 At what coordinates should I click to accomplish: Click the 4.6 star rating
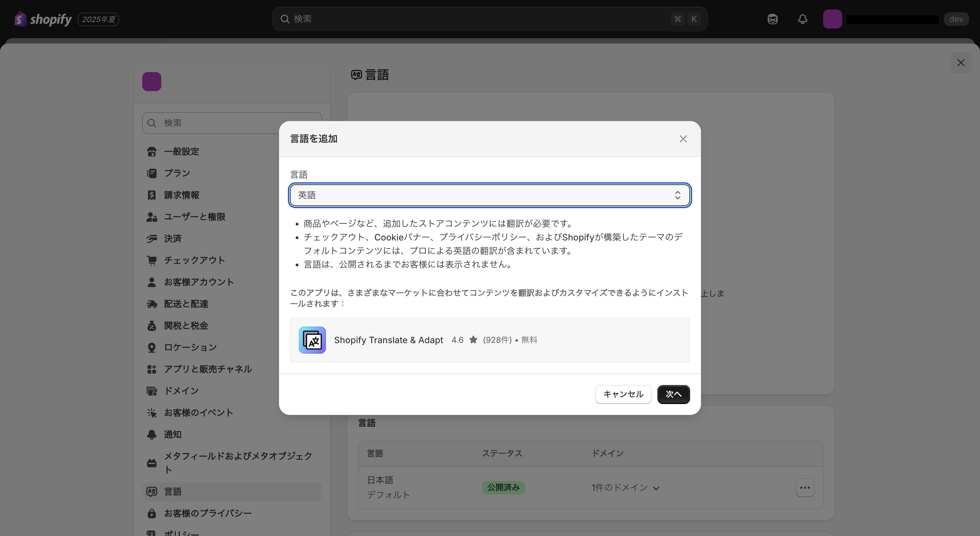[464, 340]
